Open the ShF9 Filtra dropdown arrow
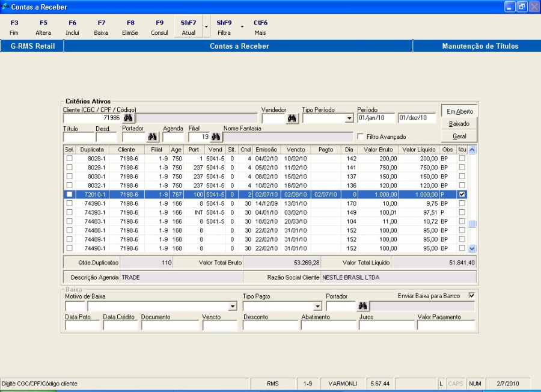This screenshot has height=392, width=541. (242, 27)
